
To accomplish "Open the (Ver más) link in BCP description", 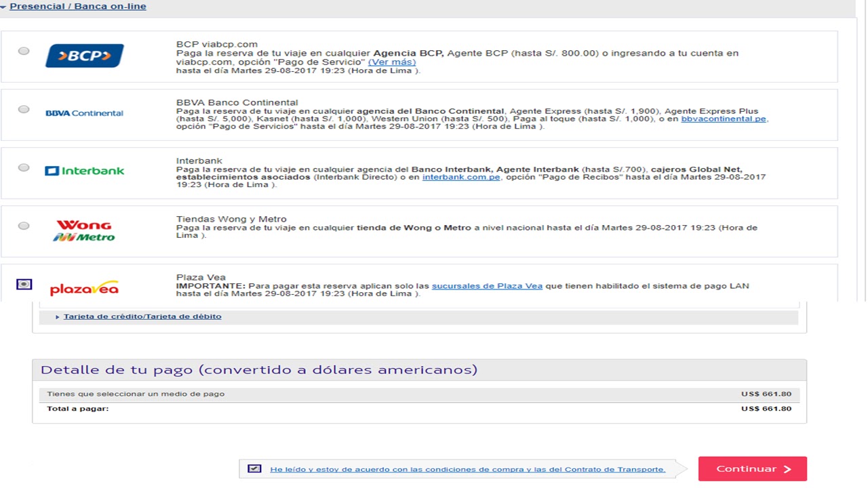I will 392,62.
